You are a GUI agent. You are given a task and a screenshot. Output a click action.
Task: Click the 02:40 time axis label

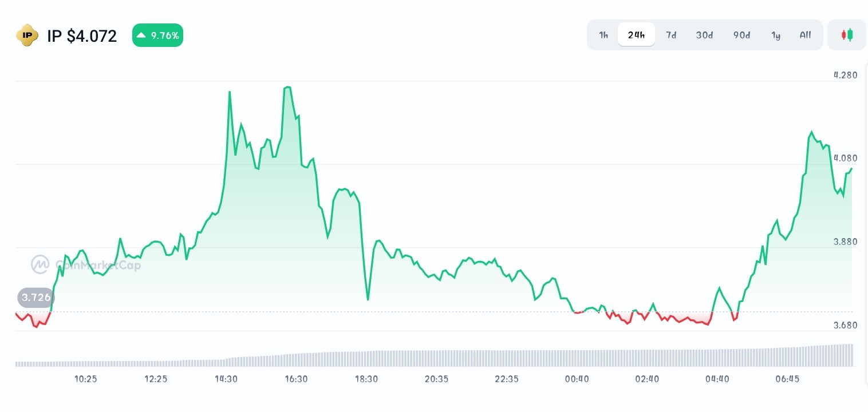coord(647,379)
